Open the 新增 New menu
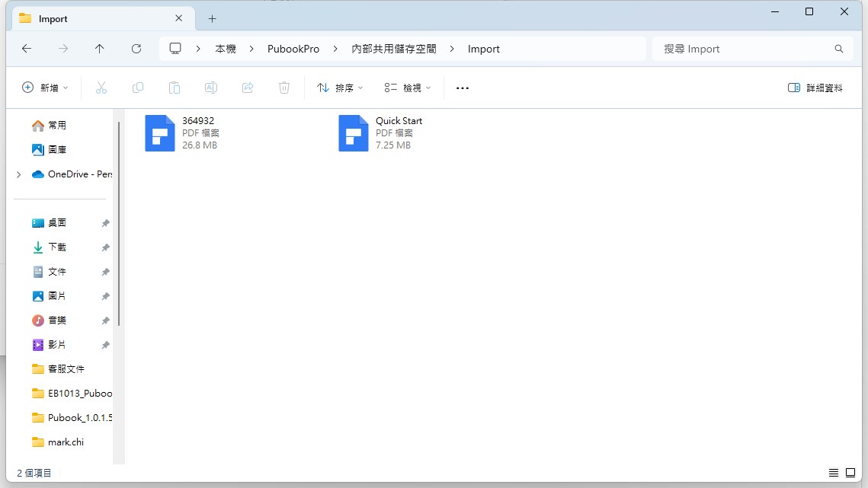Image resolution: width=868 pixels, height=488 pixels. pos(45,88)
